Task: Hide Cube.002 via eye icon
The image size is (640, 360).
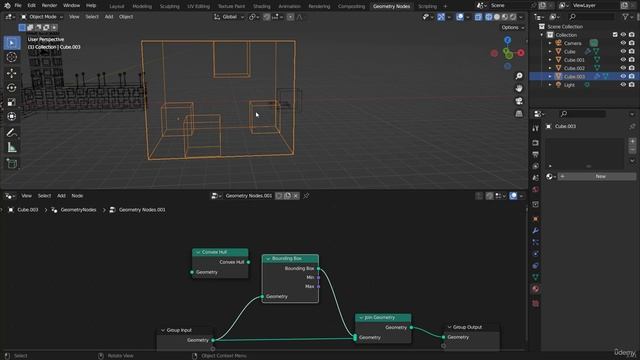Action: pyautogui.click(x=623, y=68)
